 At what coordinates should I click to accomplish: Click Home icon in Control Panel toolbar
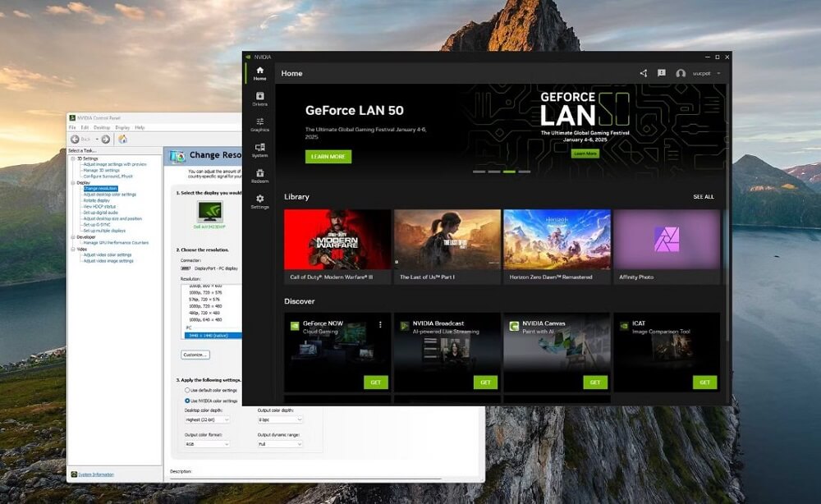pyautogui.click(x=122, y=140)
